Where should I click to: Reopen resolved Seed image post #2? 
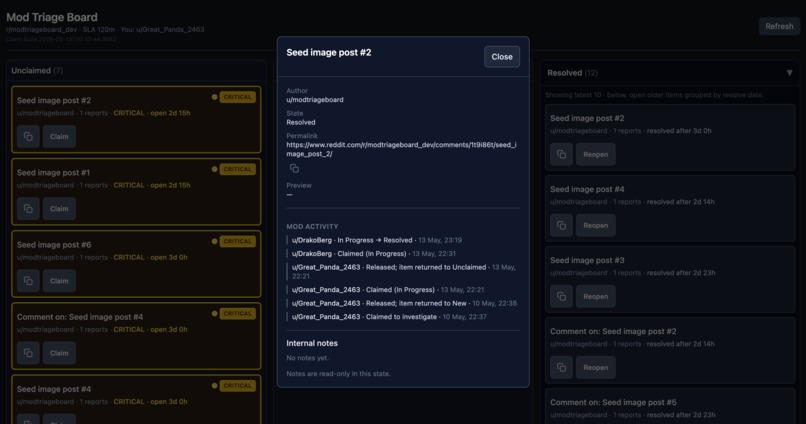click(x=596, y=154)
